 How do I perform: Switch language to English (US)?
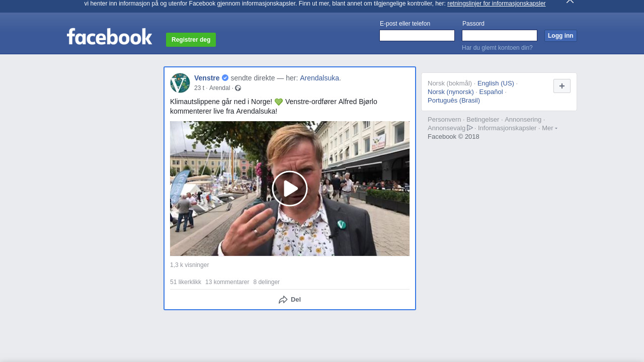pos(496,83)
